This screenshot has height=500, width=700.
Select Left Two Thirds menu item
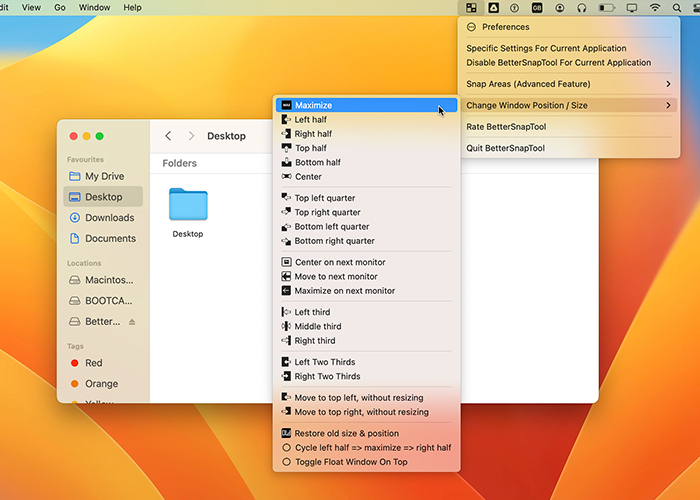(366, 362)
